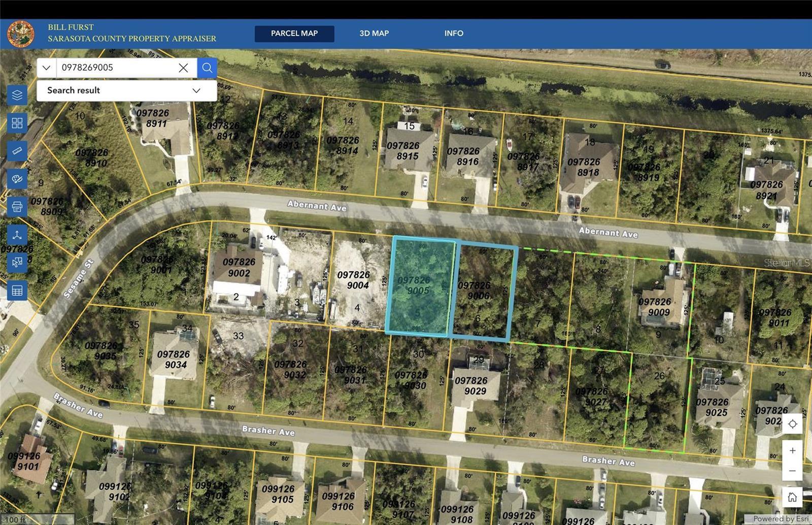This screenshot has width=812, height=525.
Task: Click the locate crosshair control
Action: tap(793, 423)
